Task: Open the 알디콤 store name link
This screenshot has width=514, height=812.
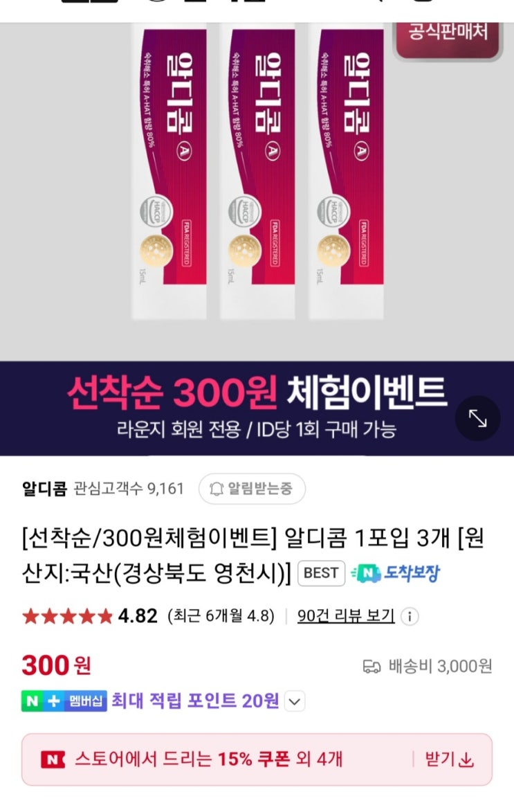Action: [x=44, y=488]
